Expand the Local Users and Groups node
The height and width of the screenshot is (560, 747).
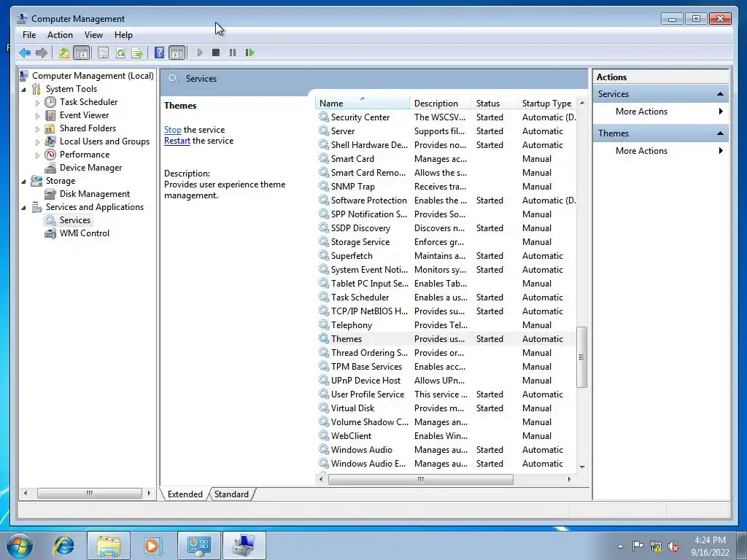point(37,142)
